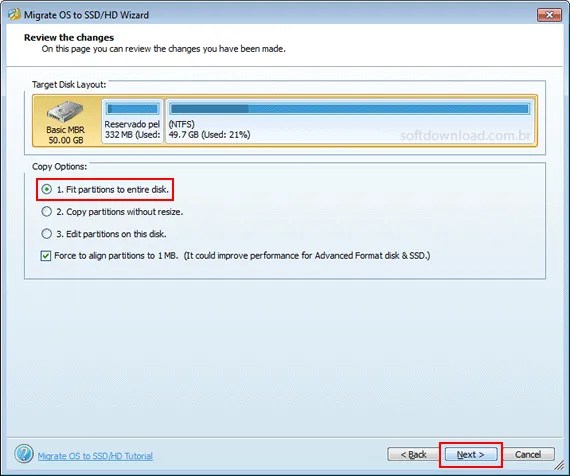Click the 'Review the changes' heading
The image size is (570, 476).
[69, 37]
